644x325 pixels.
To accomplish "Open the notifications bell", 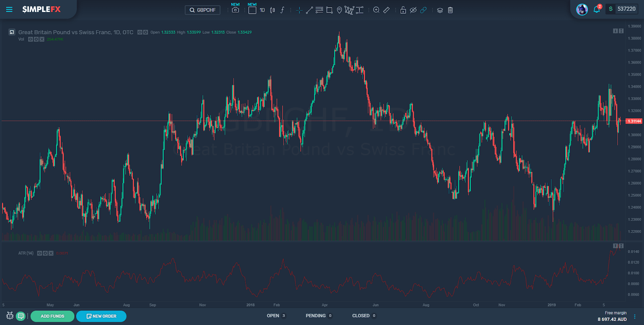I will point(597,9).
